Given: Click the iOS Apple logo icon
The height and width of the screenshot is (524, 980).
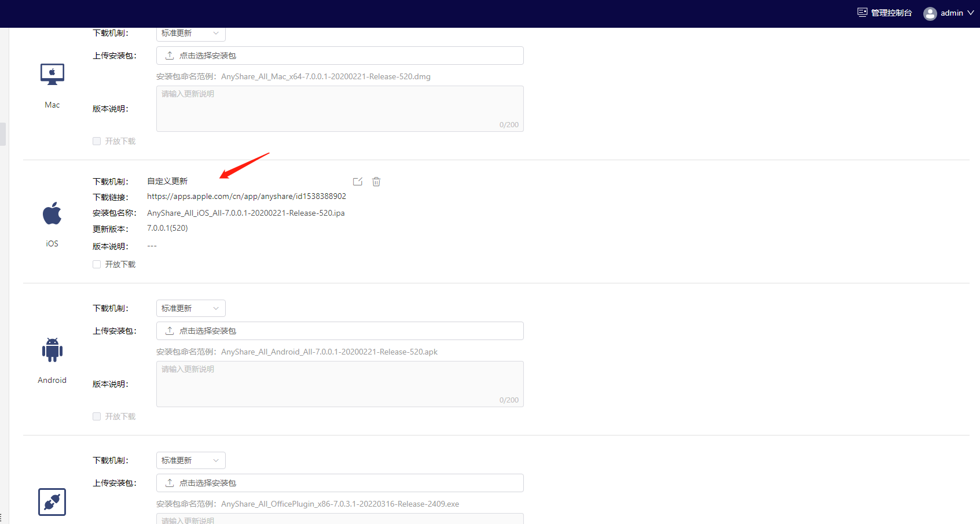Looking at the screenshot, I should click(x=52, y=213).
